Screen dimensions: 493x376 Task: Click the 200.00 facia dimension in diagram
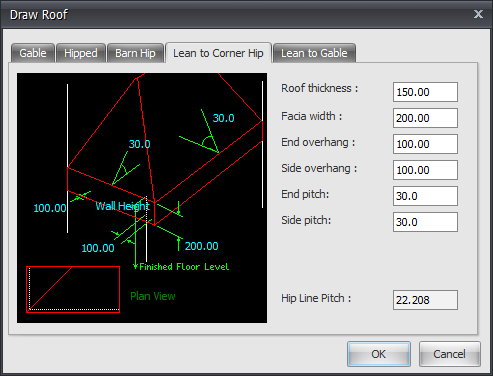pyautogui.click(x=202, y=246)
